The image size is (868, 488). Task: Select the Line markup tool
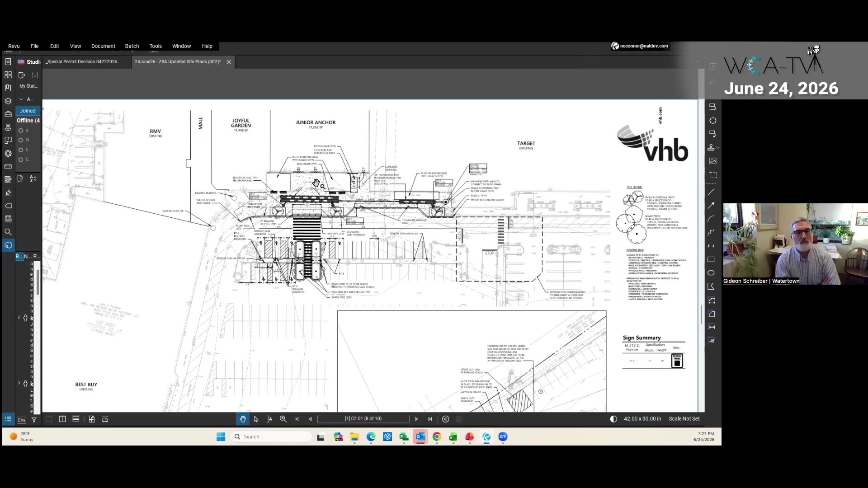pos(711,192)
